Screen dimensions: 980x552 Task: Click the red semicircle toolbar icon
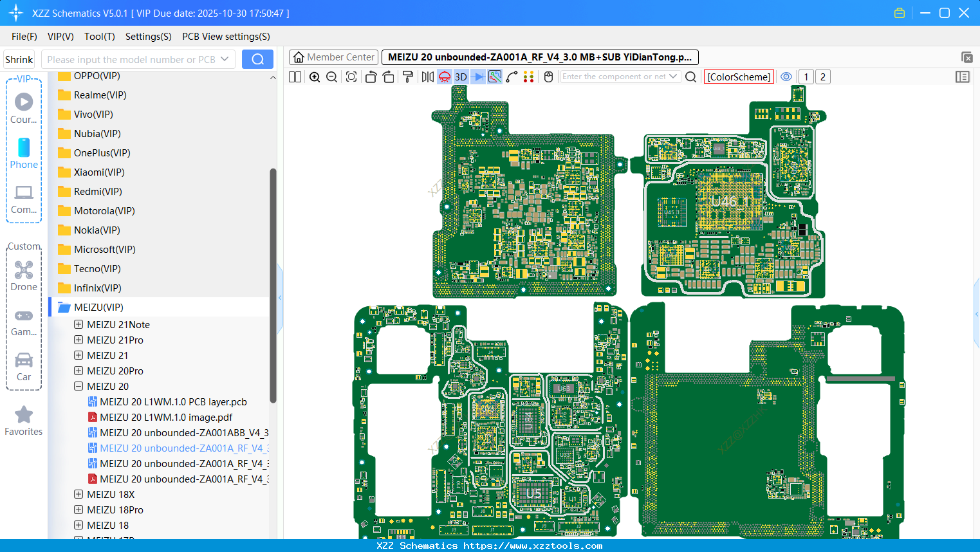[x=445, y=77]
